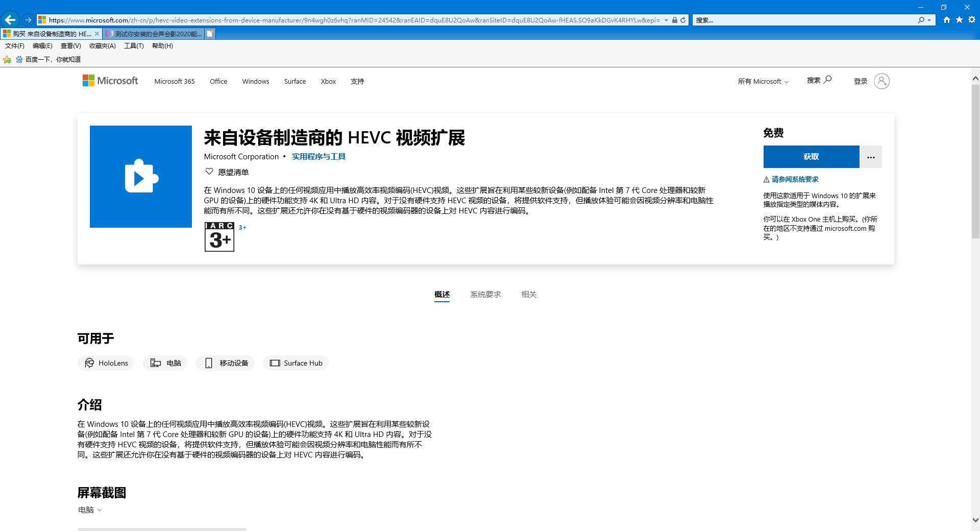Click the browser search magnifier icon

click(x=921, y=20)
